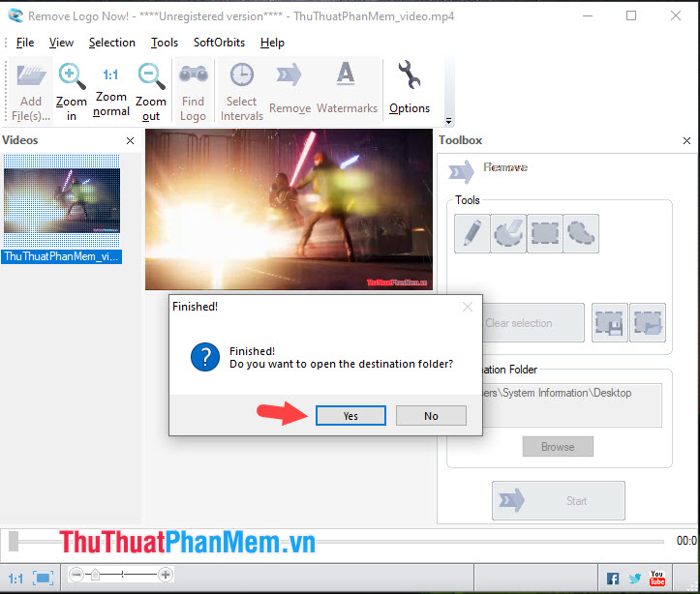Select the eraser selection tool
700x594 pixels.
click(x=508, y=233)
